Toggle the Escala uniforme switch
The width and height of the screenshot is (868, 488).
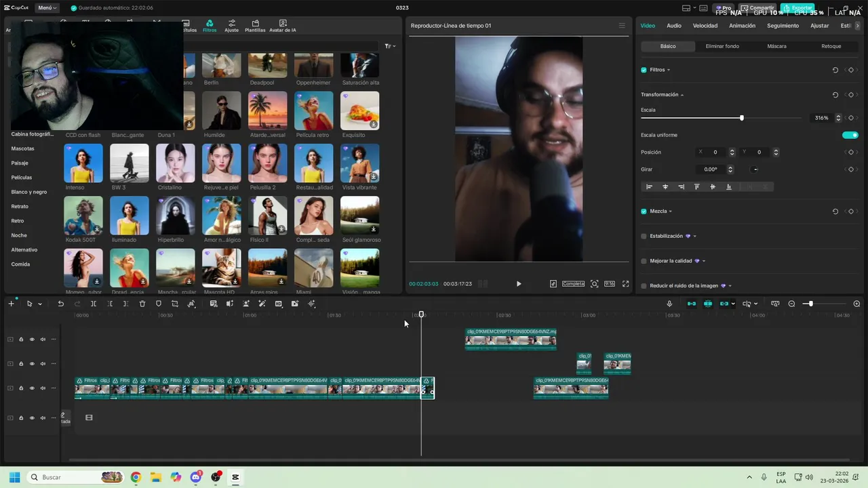[x=850, y=135]
